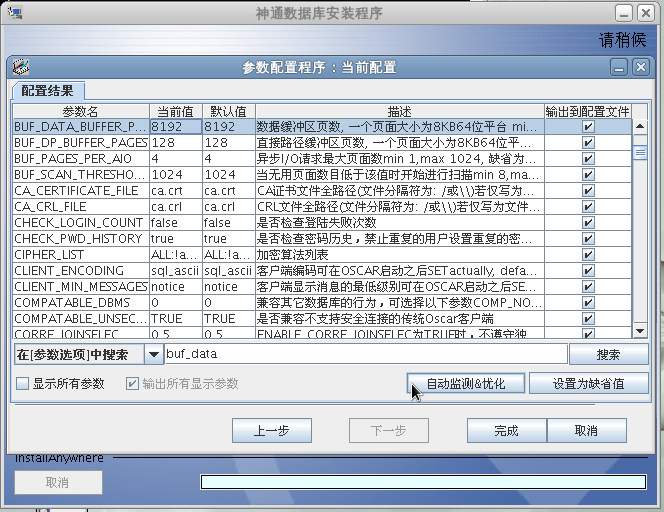Select the CHECK_LOGIN_COUNT parameter name
This screenshot has width=664, height=512.
(81, 222)
